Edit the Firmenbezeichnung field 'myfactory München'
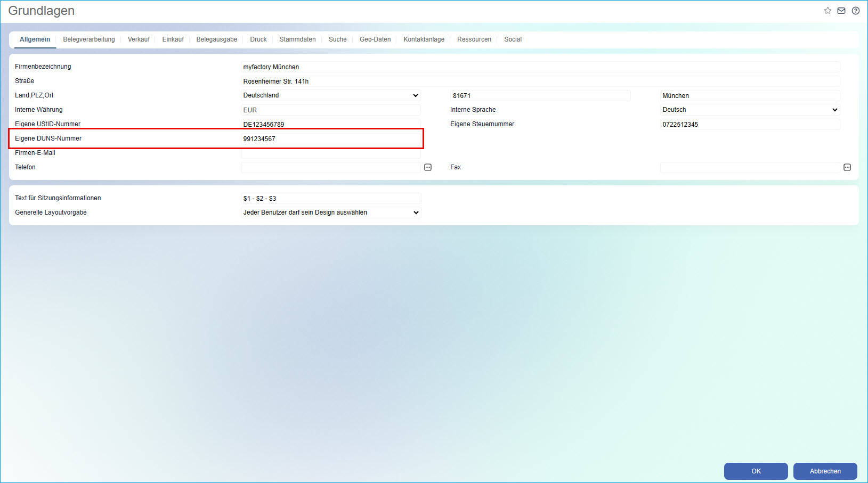The width and height of the screenshot is (868, 483). point(540,67)
